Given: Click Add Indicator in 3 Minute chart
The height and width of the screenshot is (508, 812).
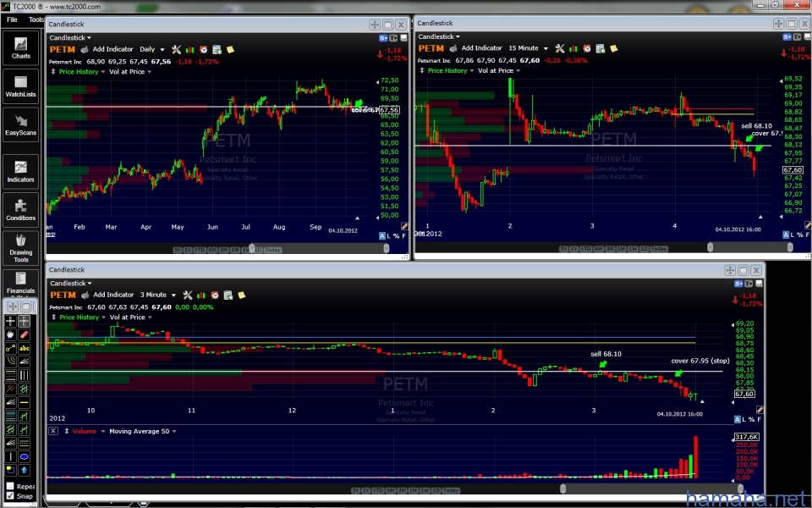Looking at the screenshot, I should [113, 295].
